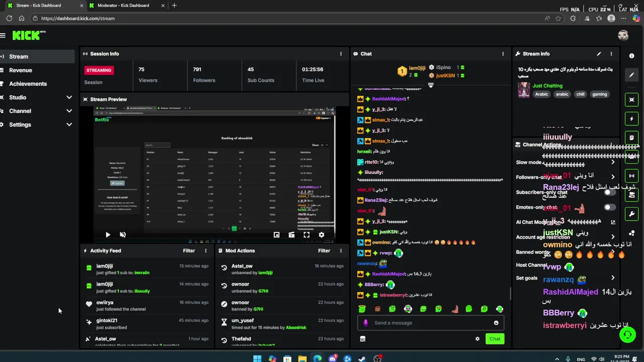Toggle wrench icon in right toolbar

point(632,214)
